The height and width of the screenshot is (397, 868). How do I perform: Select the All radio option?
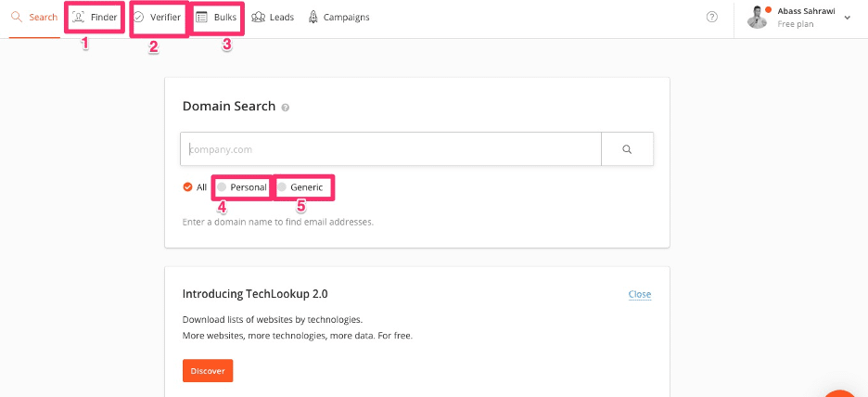point(188,187)
